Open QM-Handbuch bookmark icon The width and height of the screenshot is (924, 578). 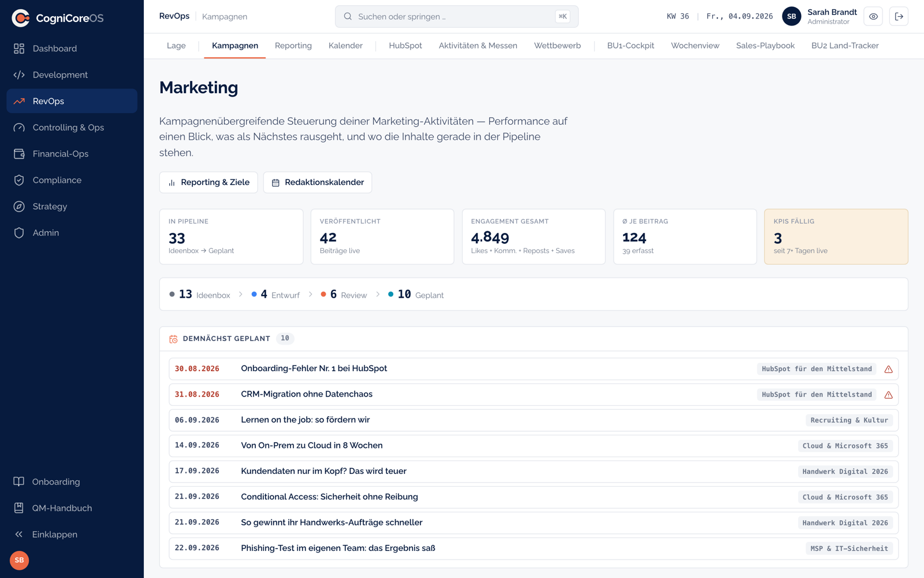(19, 507)
